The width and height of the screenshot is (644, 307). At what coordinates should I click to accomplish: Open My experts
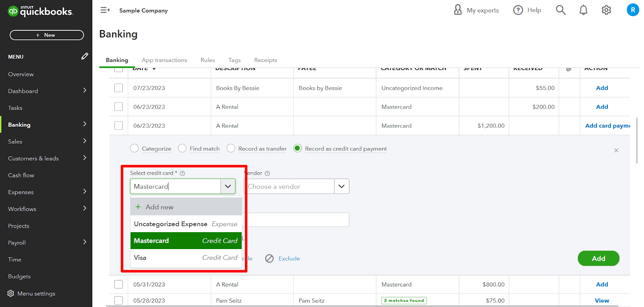(476, 10)
